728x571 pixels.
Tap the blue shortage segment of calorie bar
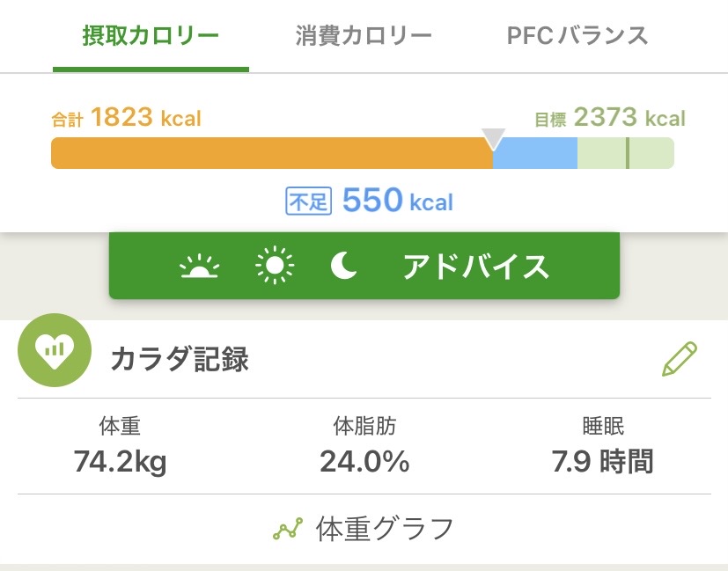pos(534,154)
